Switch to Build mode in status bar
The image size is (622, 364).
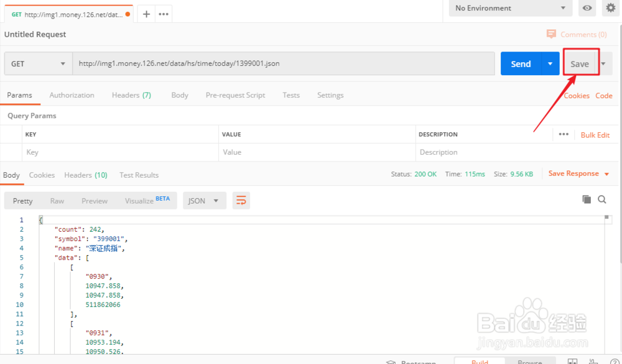point(480,362)
